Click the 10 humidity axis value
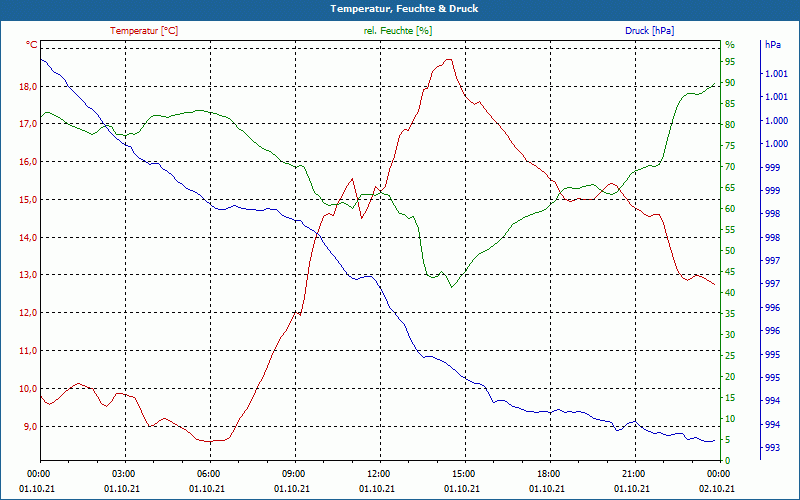 [x=730, y=419]
